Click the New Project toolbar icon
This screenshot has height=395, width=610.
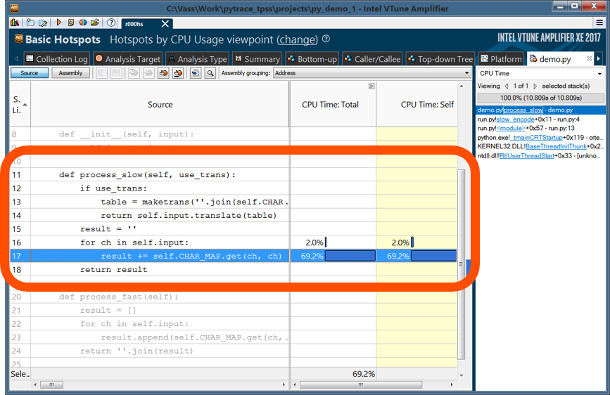coord(30,23)
